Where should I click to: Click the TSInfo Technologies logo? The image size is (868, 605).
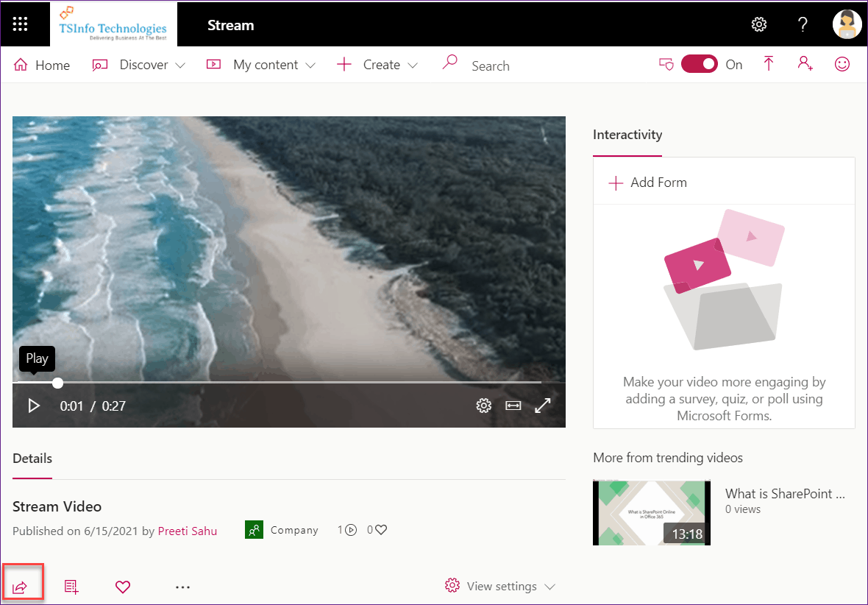point(113,24)
